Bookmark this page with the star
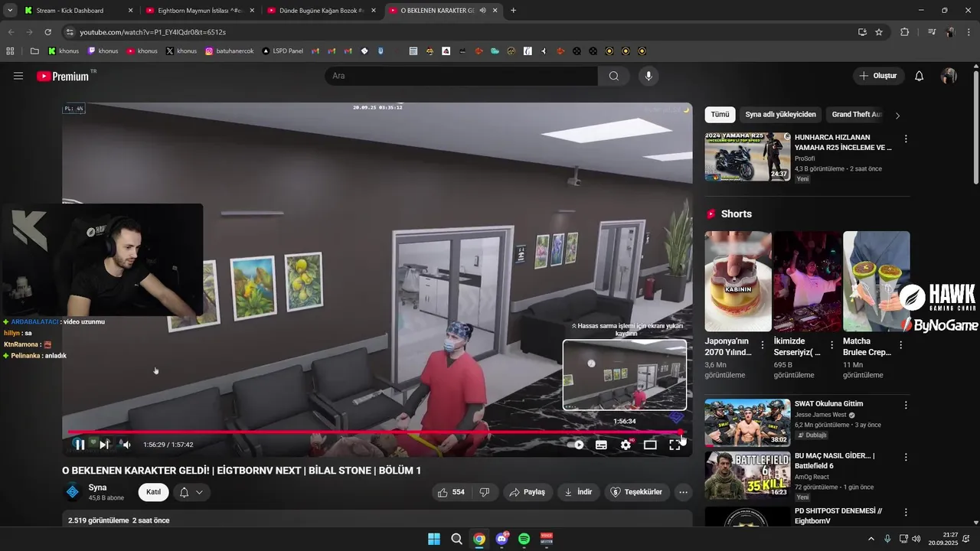The height and width of the screenshot is (551, 980). [879, 32]
